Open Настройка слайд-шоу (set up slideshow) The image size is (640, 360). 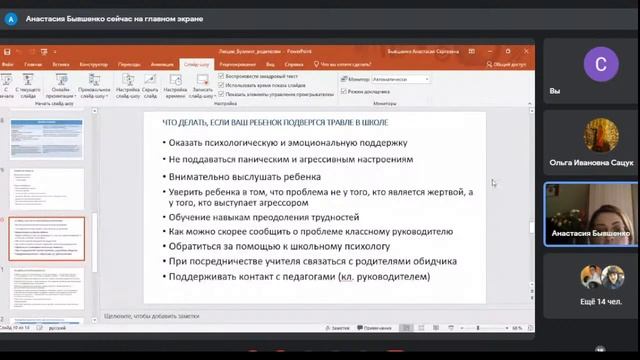pos(128,86)
